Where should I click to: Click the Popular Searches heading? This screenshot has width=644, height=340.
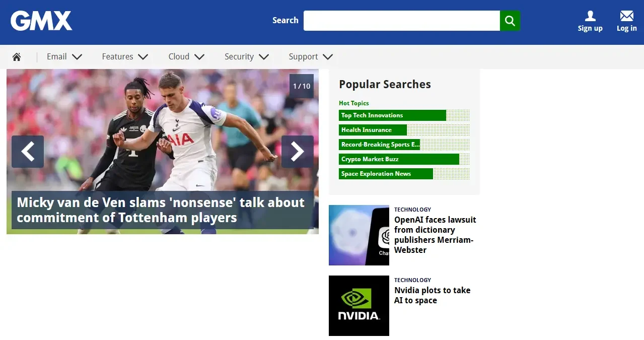point(385,85)
